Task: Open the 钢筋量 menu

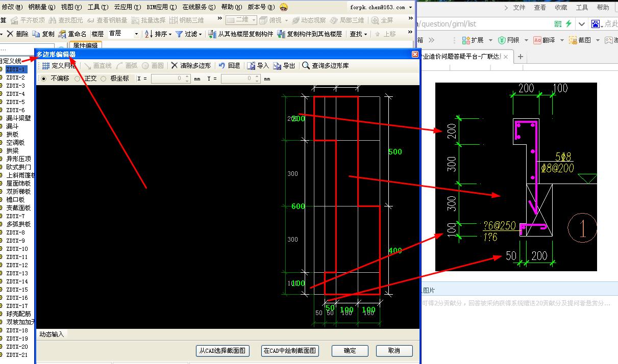Action: tap(41, 7)
